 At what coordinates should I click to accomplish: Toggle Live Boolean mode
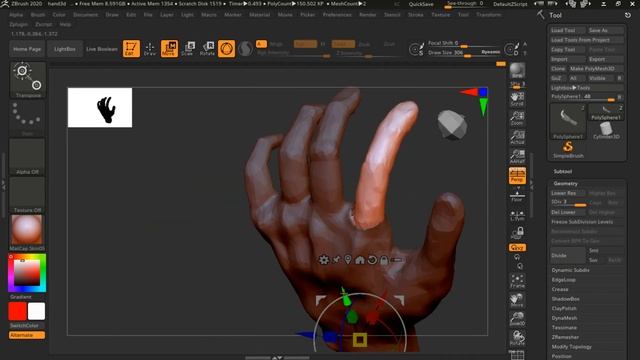pyautogui.click(x=102, y=49)
